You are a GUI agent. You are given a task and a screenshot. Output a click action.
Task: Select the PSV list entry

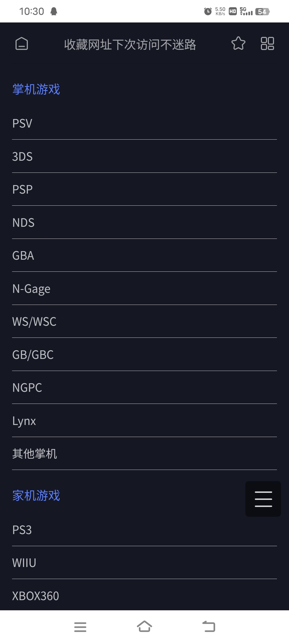pyautogui.click(x=144, y=124)
